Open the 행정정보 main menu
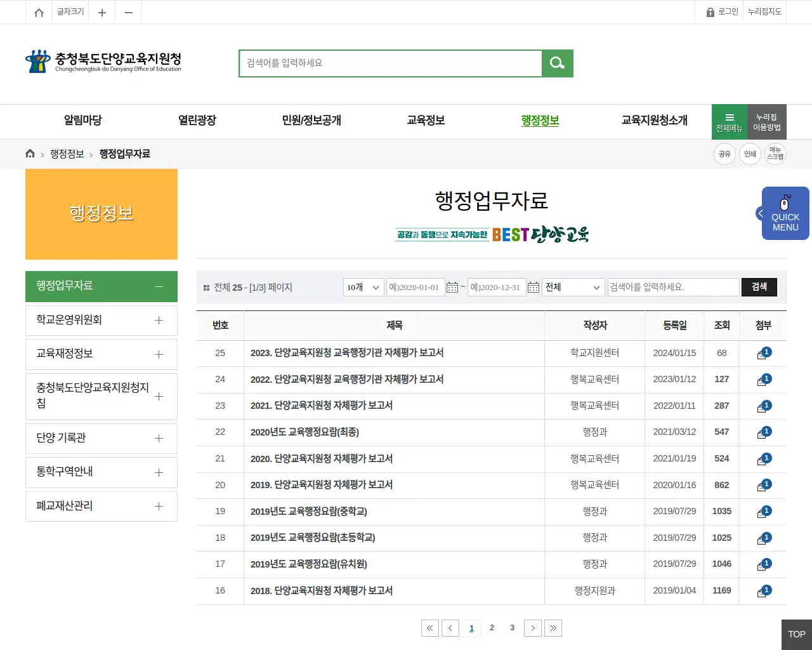Screen dimensions: 812x650 coord(540,121)
